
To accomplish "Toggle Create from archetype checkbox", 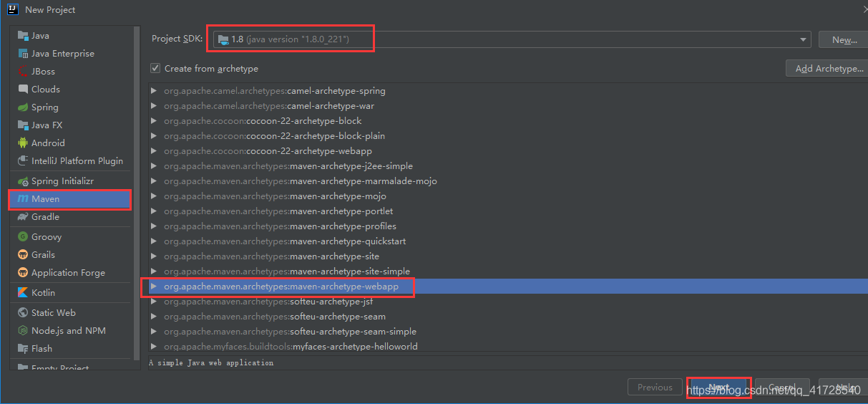I will [x=155, y=68].
